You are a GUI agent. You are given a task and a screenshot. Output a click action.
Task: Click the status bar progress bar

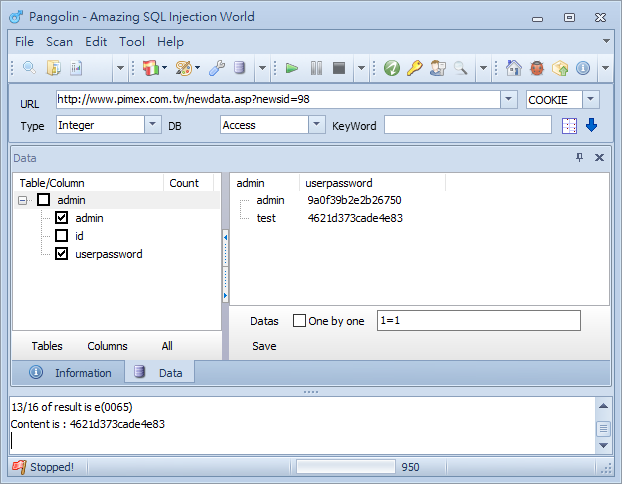tap(346, 467)
